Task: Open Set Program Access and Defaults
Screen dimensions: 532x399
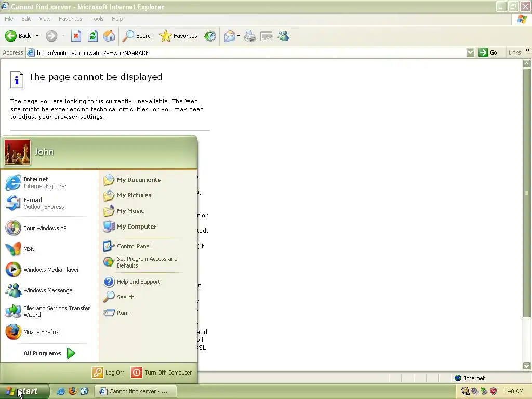Action: (148, 262)
